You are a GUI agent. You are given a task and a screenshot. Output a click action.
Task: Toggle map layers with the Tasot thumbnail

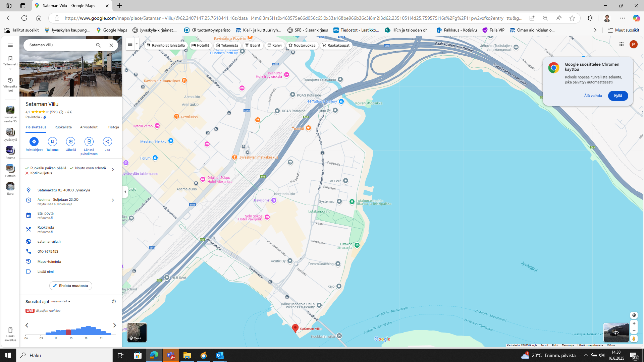pyautogui.click(x=137, y=332)
